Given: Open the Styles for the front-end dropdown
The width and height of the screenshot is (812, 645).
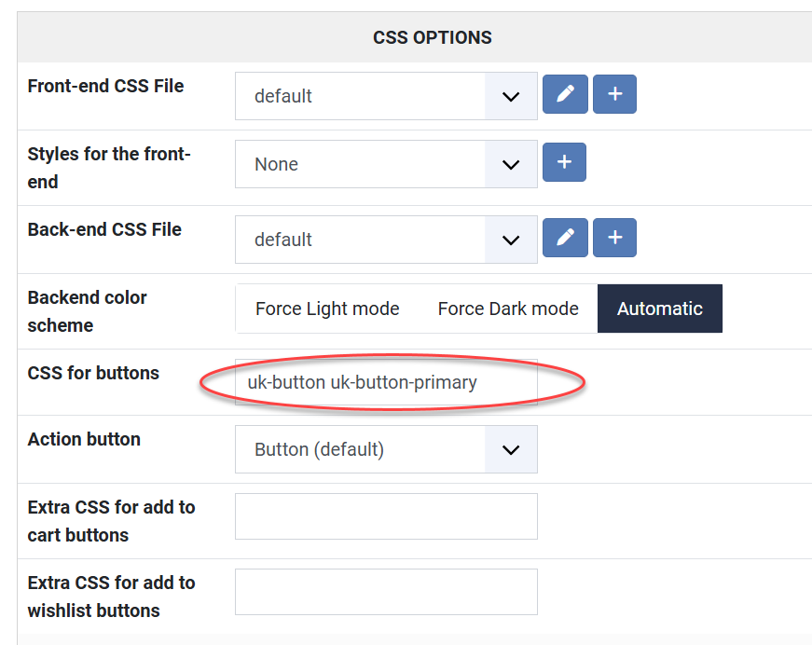Looking at the screenshot, I should 386,164.
